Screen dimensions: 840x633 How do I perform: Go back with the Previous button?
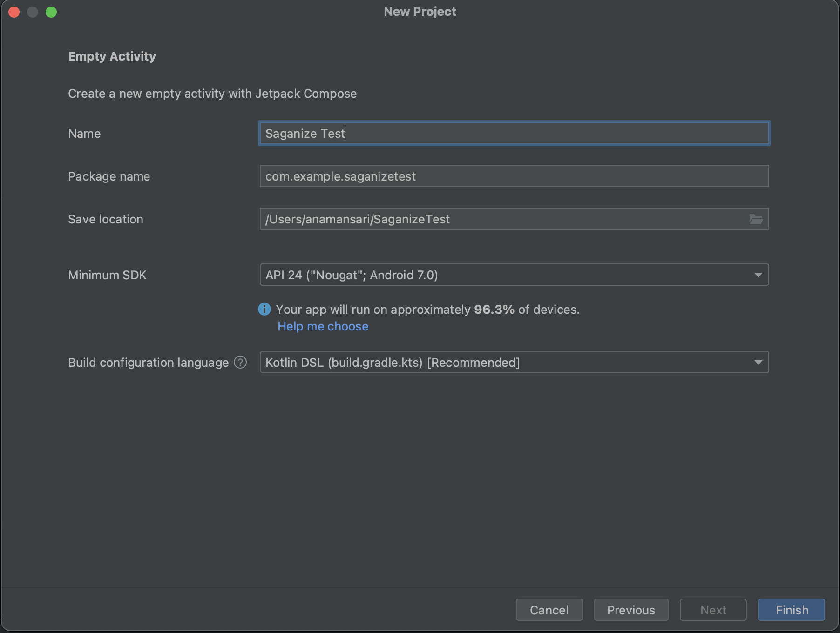pyautogui.click(x=631, y=610)
